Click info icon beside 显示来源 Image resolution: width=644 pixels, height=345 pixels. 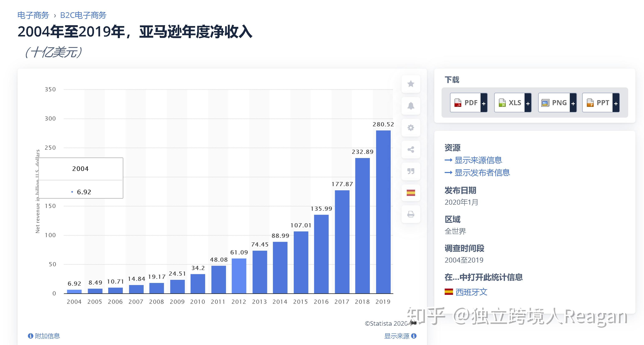pos(414,336)
